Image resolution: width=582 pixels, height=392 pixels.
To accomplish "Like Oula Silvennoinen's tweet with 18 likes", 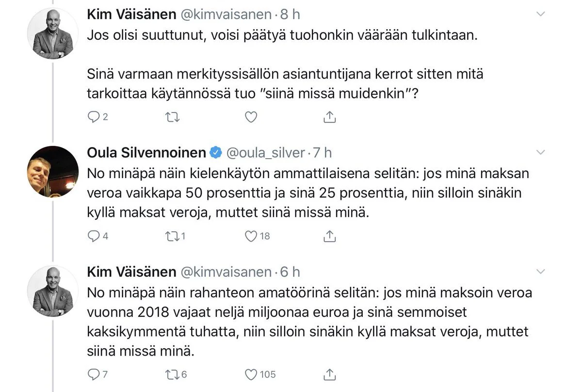I will tap(250, 236).
